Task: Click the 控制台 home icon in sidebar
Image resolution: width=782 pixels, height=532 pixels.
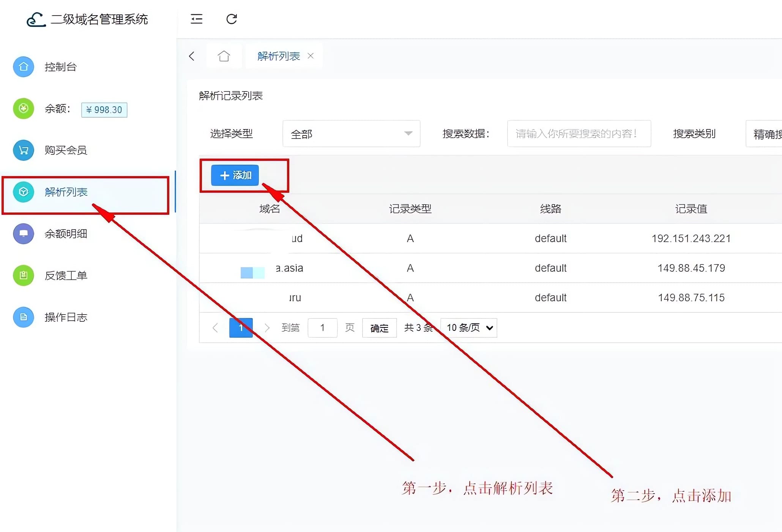Action: pos(24,67)
